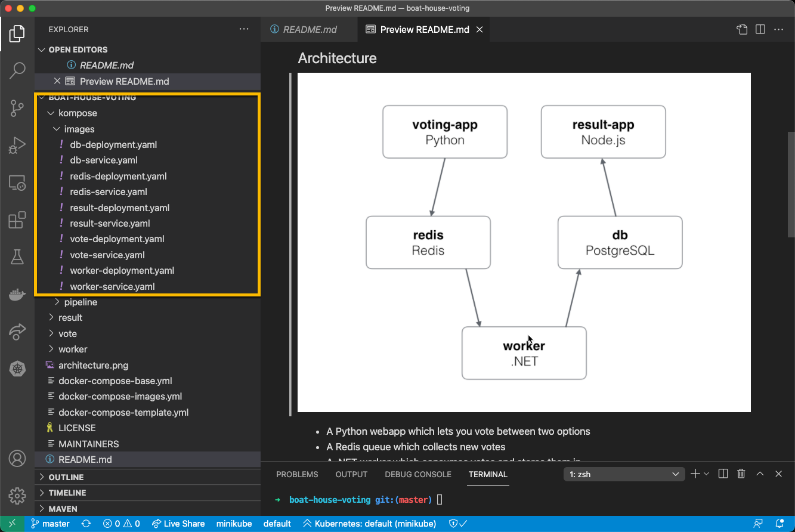Open the terminal selector dropdown 1: zsh
795x532 pixels.
[624, 474]
